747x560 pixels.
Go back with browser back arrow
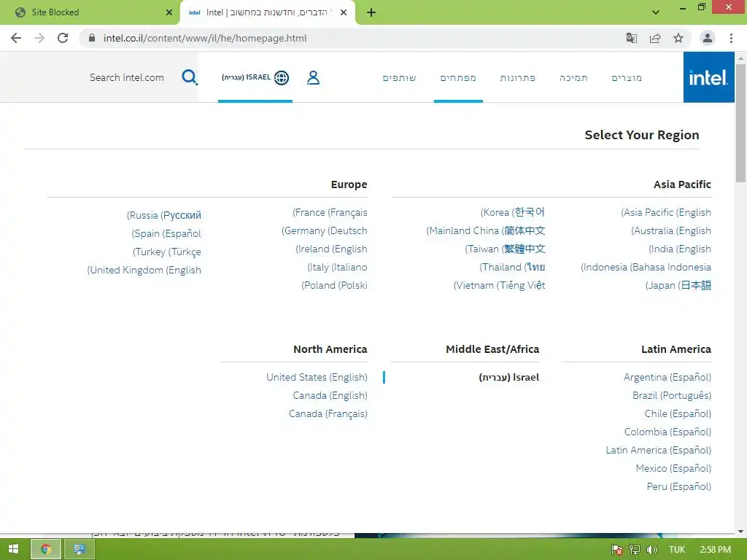(x=16, y=38)
